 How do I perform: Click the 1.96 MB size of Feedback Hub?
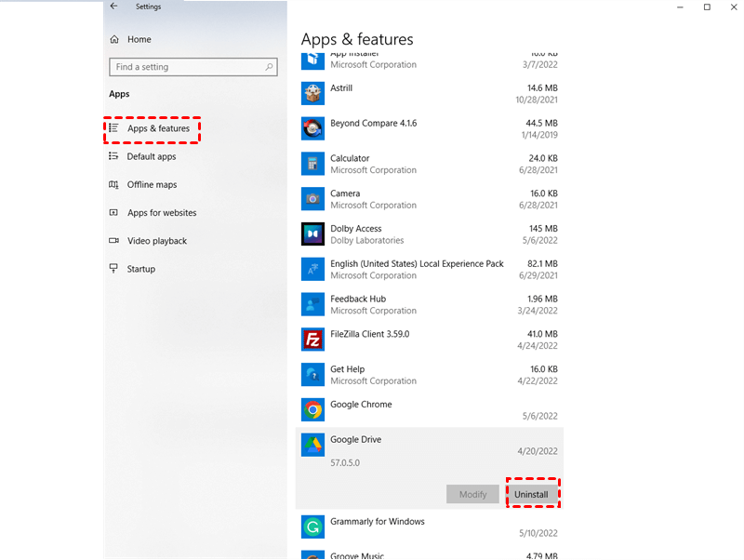[x=542, y=299]
